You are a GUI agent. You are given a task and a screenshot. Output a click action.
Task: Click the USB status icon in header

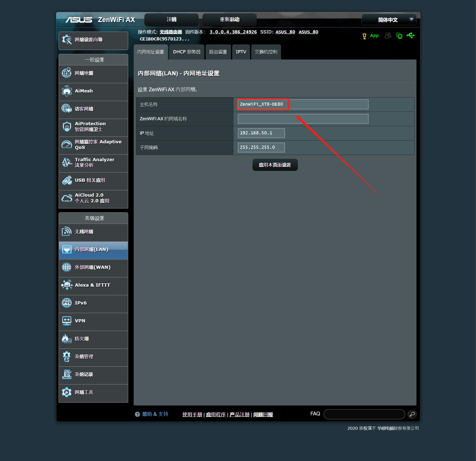click(411, 36)
